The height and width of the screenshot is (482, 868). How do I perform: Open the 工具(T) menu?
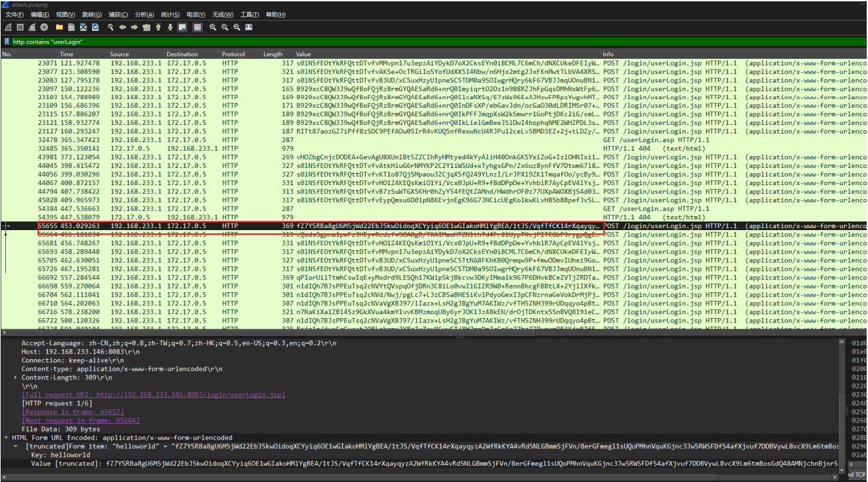tap(250, 15)
